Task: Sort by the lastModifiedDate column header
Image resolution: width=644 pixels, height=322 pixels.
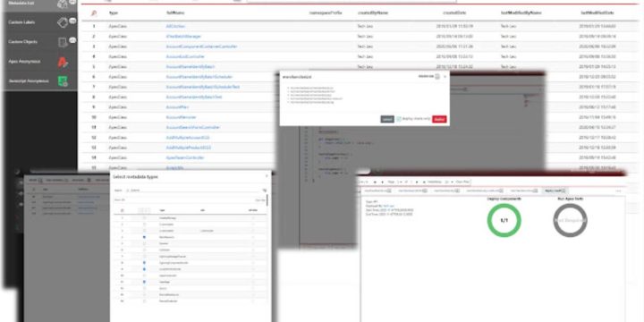Action: click(597, 13)
